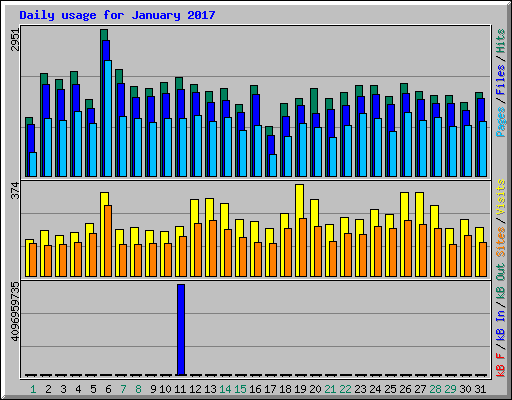Click day 15 on the x-axis
Screen dimensions: 512x400
coord(240,389)
